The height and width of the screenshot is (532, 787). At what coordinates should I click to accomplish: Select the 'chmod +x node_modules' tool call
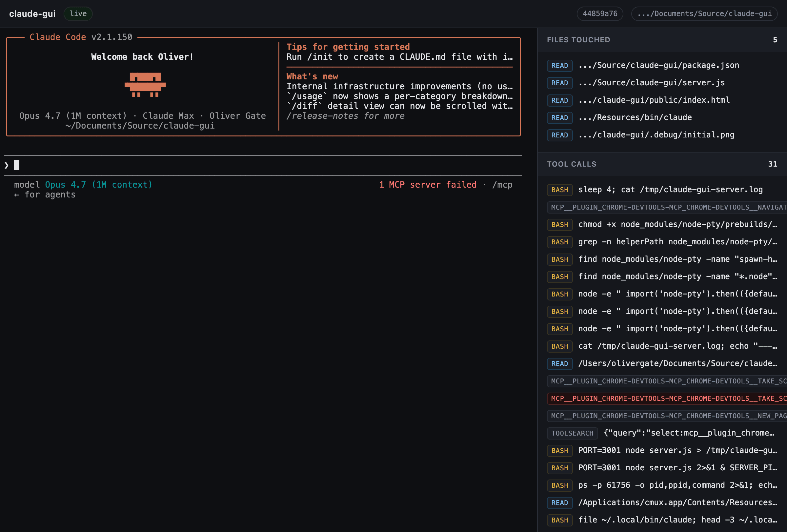click(662, 225)
